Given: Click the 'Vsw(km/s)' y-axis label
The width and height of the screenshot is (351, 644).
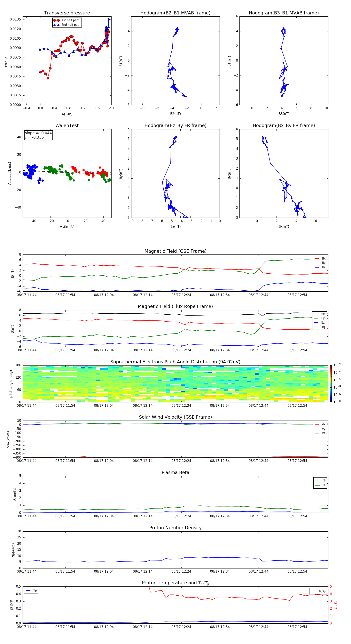Looking at the screenshot, I should [x=8, y=439].
